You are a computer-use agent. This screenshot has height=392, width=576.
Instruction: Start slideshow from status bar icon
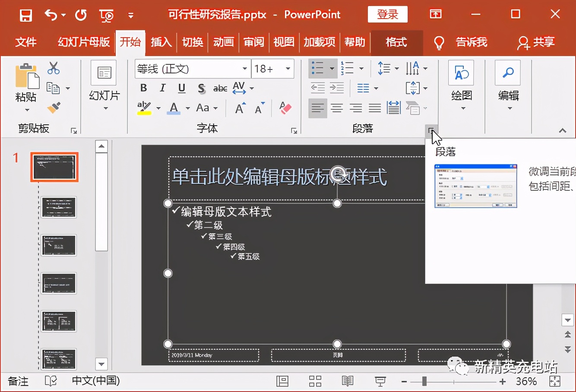pos(380,381)
